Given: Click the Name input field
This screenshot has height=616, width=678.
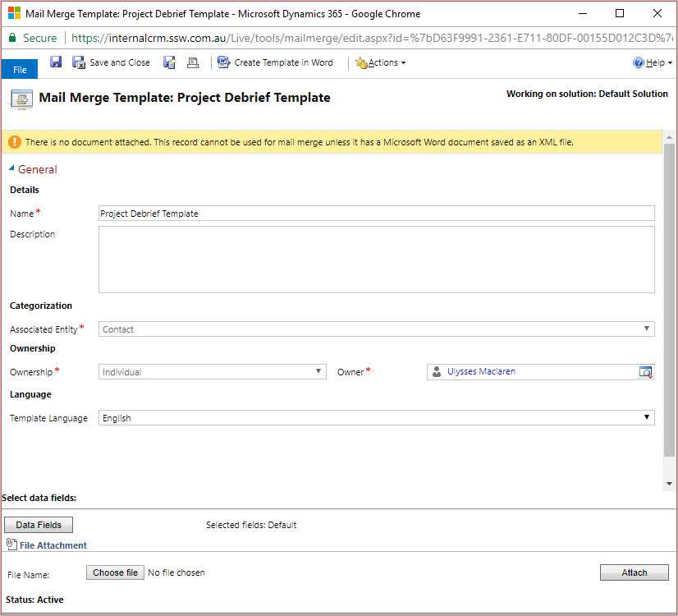Looking at the screenshot, I should (376, 214).
